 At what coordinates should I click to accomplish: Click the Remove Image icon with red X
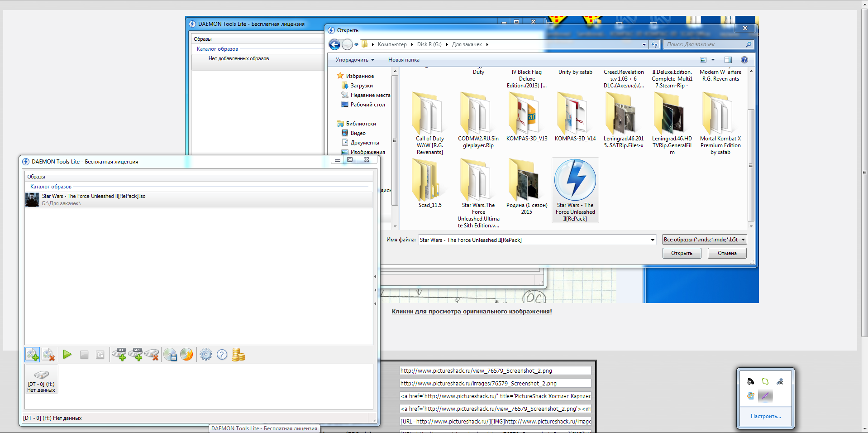(x=48, y=355)
